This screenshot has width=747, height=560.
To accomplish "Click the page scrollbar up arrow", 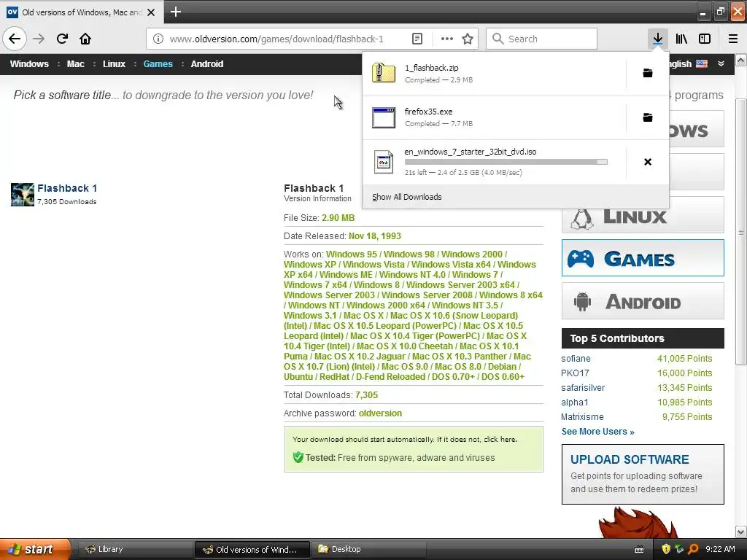I will click(741, 60).
